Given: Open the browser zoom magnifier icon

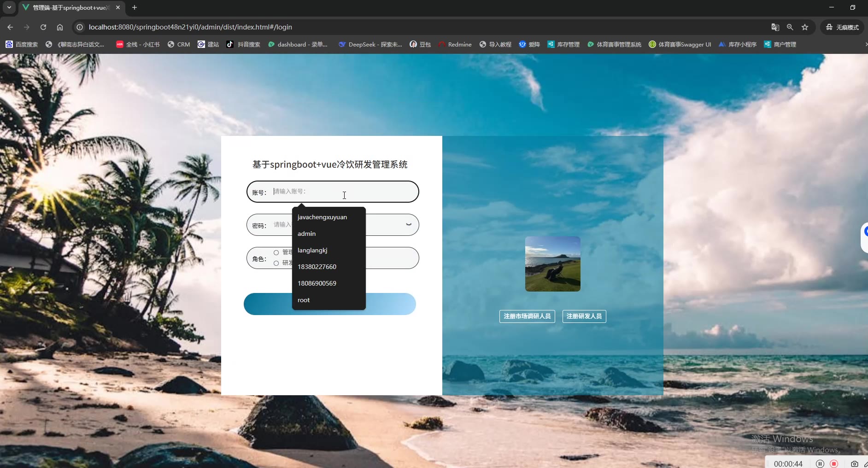Looking at the screenshot, I should 790,27.
